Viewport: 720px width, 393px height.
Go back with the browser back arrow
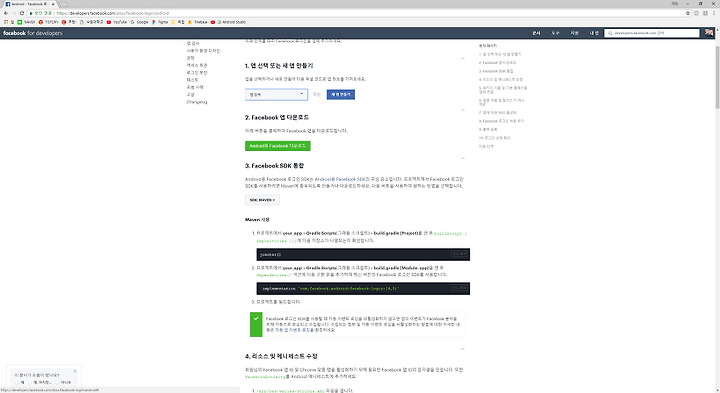(6, 13)
